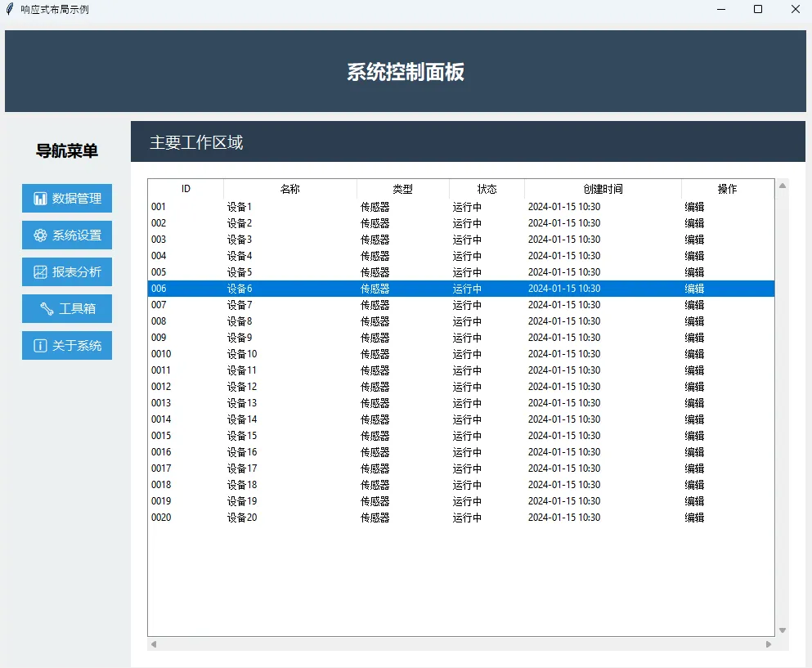The width and height of the screenshot is (812, 668).
Task: Click 编辑 in the 设备20 row
Action: tap(694, 518)
